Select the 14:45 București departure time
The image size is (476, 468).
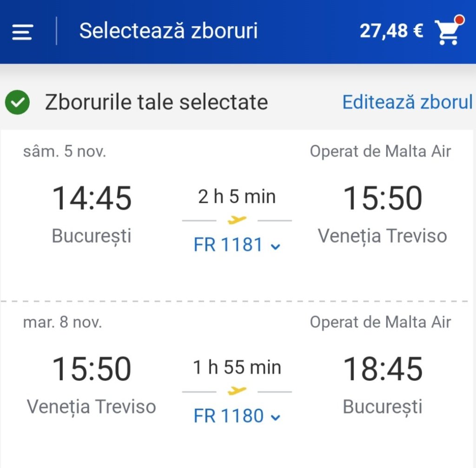click(x=92, y=199)
